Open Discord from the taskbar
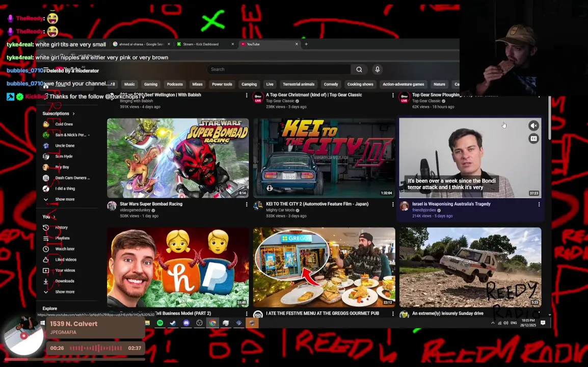Screen dimensions: 588x367 (186, 323)
